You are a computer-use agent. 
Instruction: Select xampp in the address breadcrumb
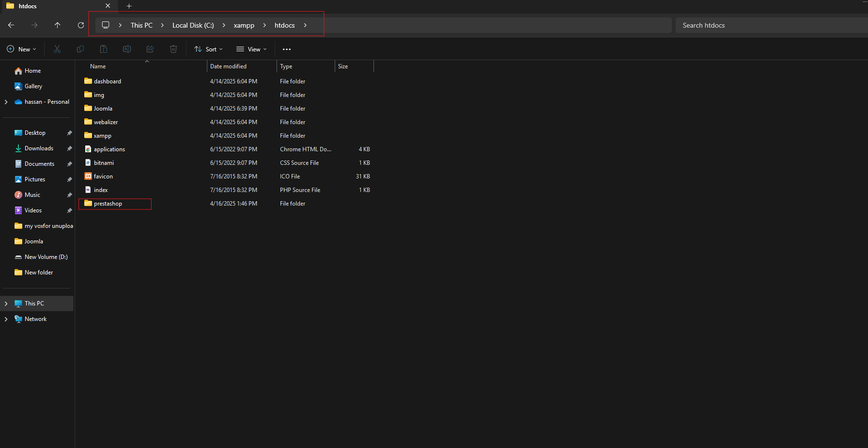244,25
